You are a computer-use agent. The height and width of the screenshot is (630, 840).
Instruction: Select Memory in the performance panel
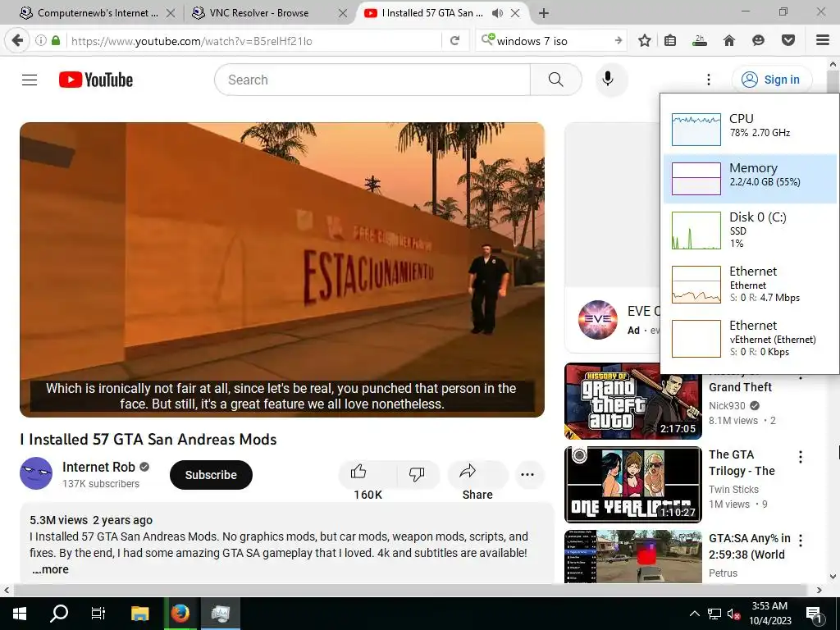tap(750, 178)
